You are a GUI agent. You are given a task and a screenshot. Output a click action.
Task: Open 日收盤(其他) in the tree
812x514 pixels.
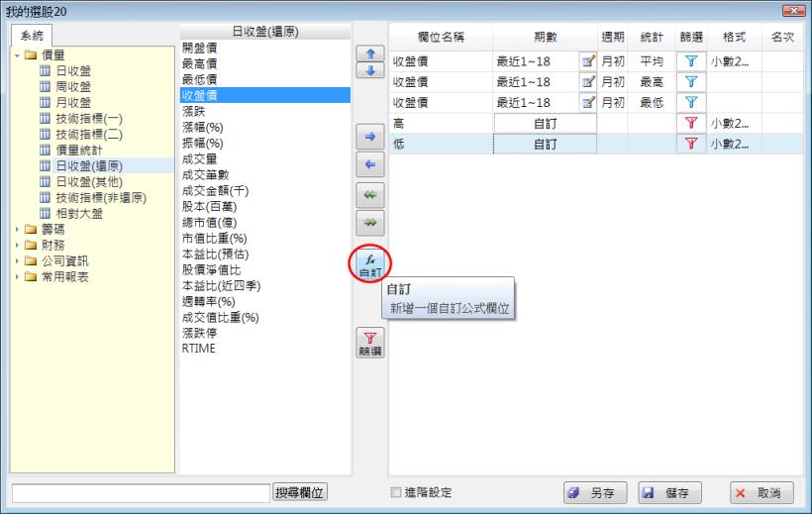pyautogui.click(x=89, y=182)
